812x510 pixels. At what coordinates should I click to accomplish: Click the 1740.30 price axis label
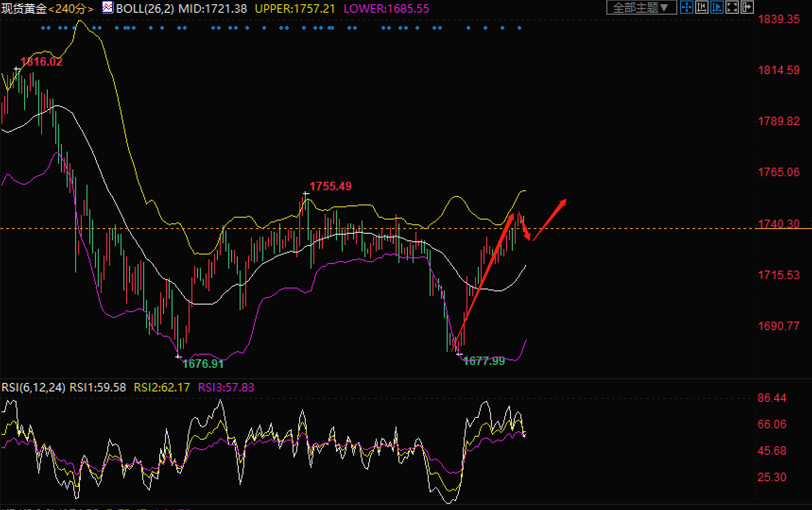tap(778, 224)
